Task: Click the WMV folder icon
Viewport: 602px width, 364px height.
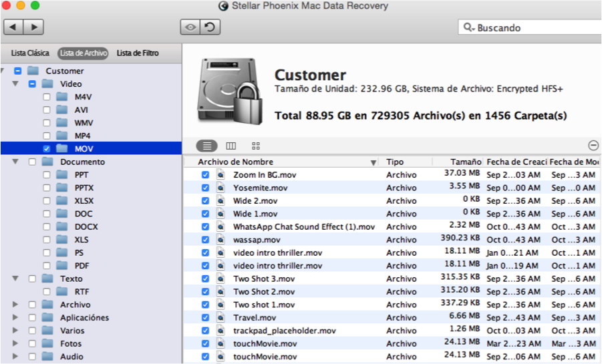Action: tap(62, 123)
